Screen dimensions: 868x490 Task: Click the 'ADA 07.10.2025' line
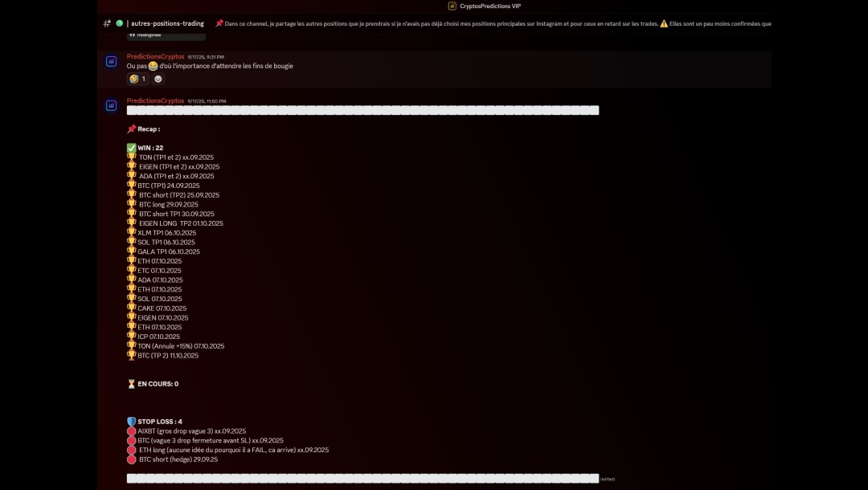click(x=160, y=280)
